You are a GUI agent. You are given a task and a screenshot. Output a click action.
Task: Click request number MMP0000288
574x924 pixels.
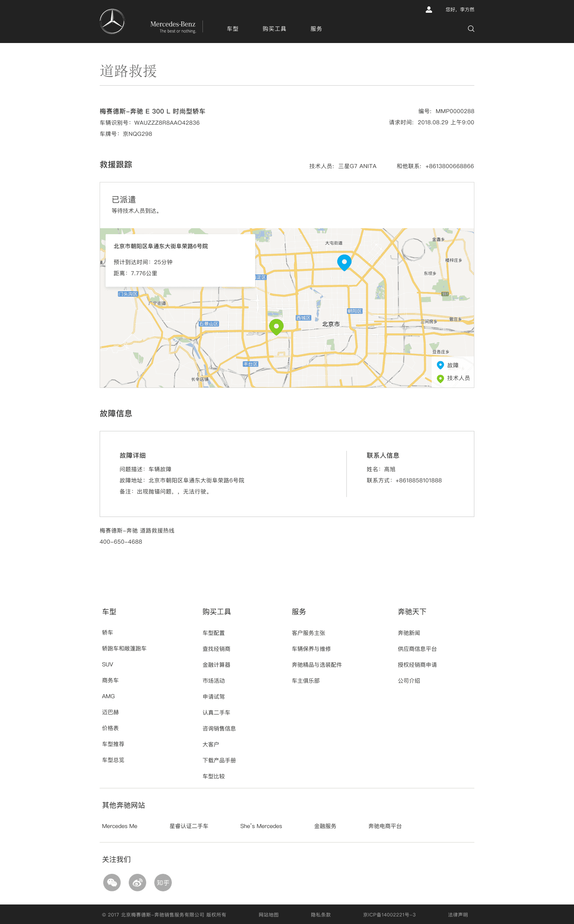click(455, 111)
